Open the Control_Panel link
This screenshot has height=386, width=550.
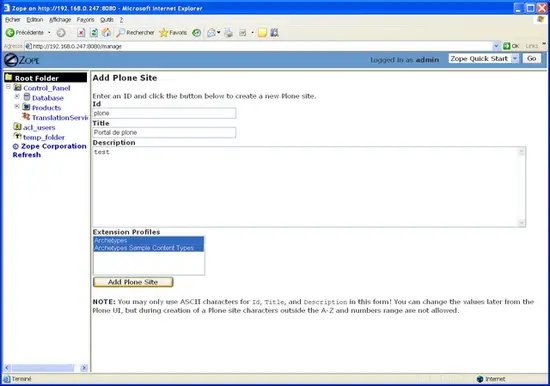(x=47, y=88)
